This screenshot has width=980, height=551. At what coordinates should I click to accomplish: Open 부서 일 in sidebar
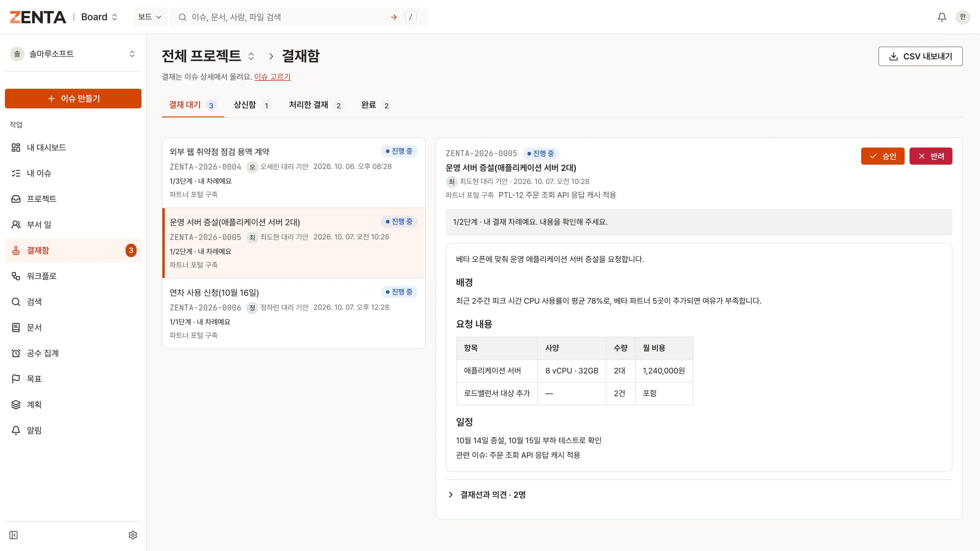pos(73,224)
